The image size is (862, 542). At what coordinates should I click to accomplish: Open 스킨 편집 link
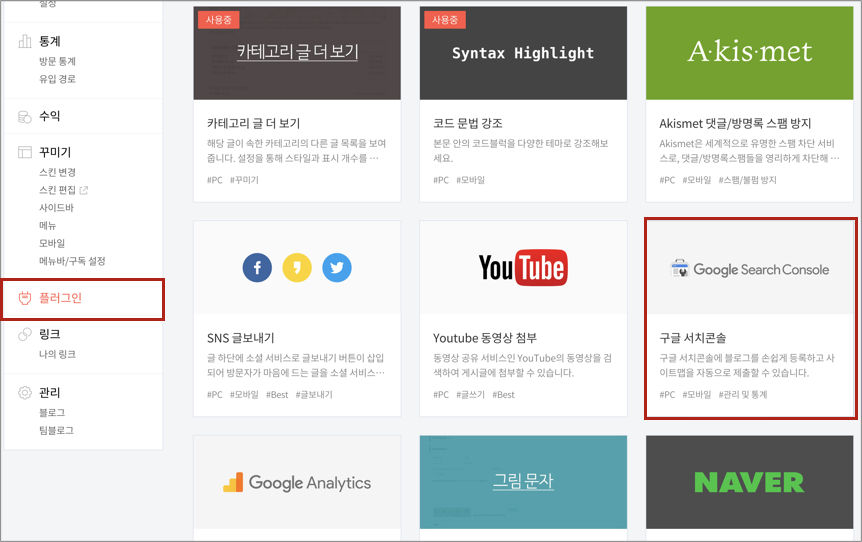point(57,190)
